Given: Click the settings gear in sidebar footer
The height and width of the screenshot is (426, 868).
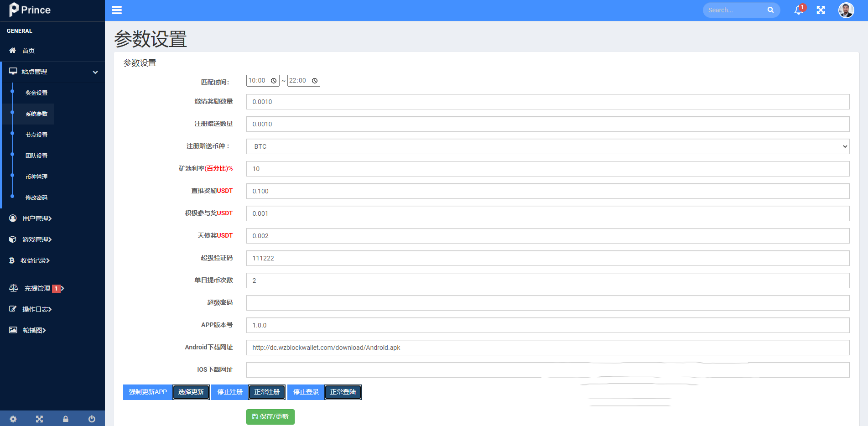Looking at the screenshot, I should [13, 419].
